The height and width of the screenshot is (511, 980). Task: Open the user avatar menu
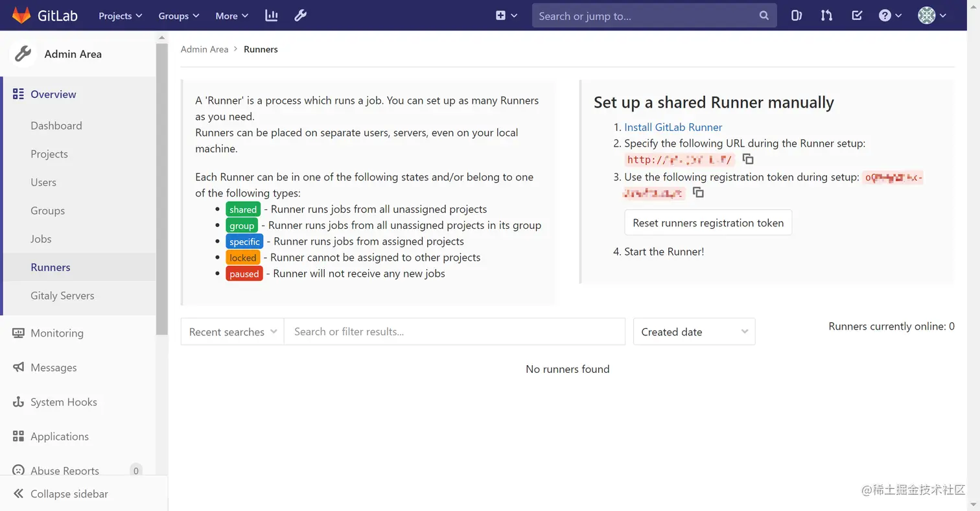pos(933,16)
